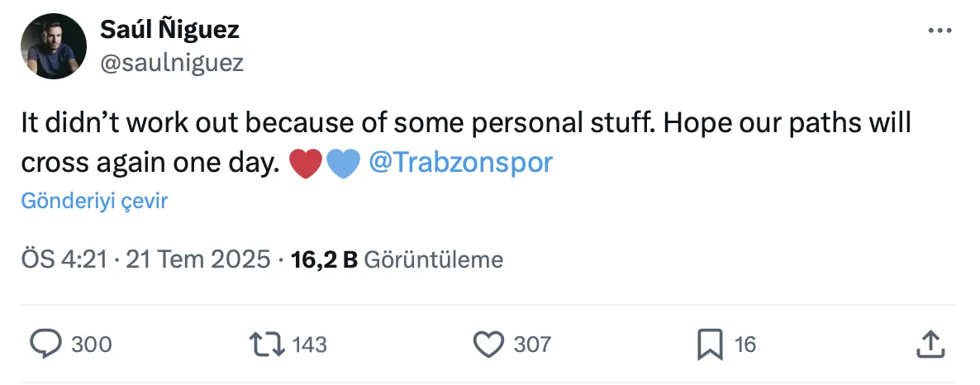Repost the tweet using retweet icon
Screen dimensions: 980x385
(x=269, y=344)
